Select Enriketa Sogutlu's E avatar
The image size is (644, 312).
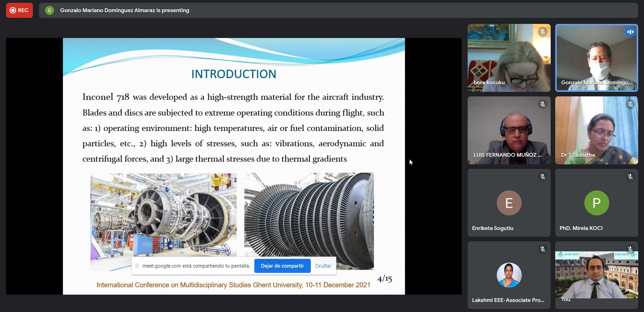tap(509, 203)
